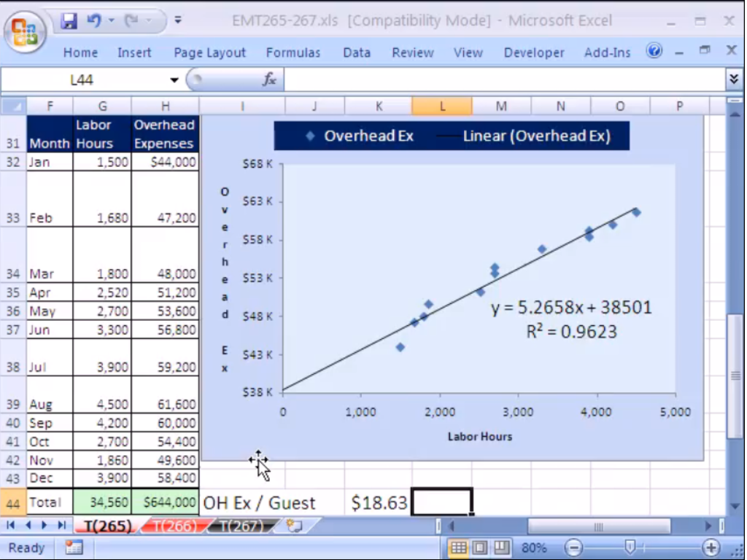Open Redo history dropdown arrow
Screen dimensions: 747x560
pyautogui.click(x=149, y=20)
